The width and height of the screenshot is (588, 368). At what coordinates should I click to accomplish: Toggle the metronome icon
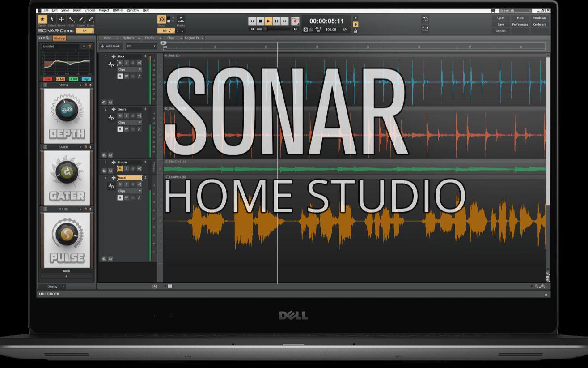pyautogui.click(x=355, y=30)
